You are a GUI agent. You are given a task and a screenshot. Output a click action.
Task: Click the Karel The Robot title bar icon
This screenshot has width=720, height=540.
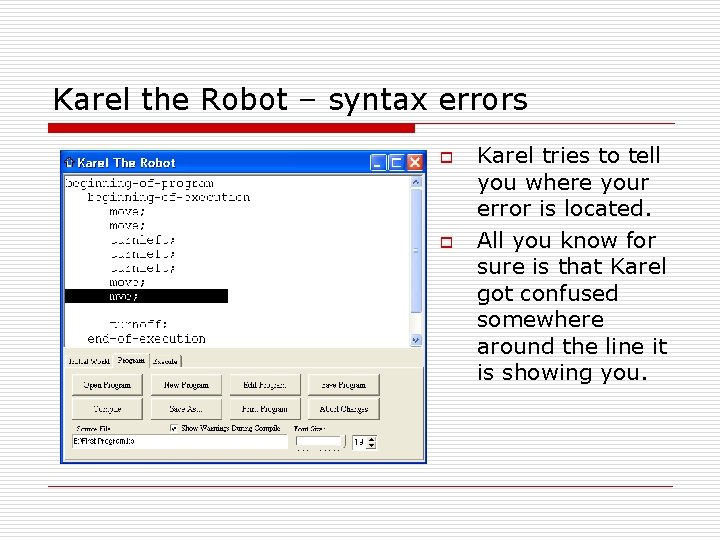69,162
